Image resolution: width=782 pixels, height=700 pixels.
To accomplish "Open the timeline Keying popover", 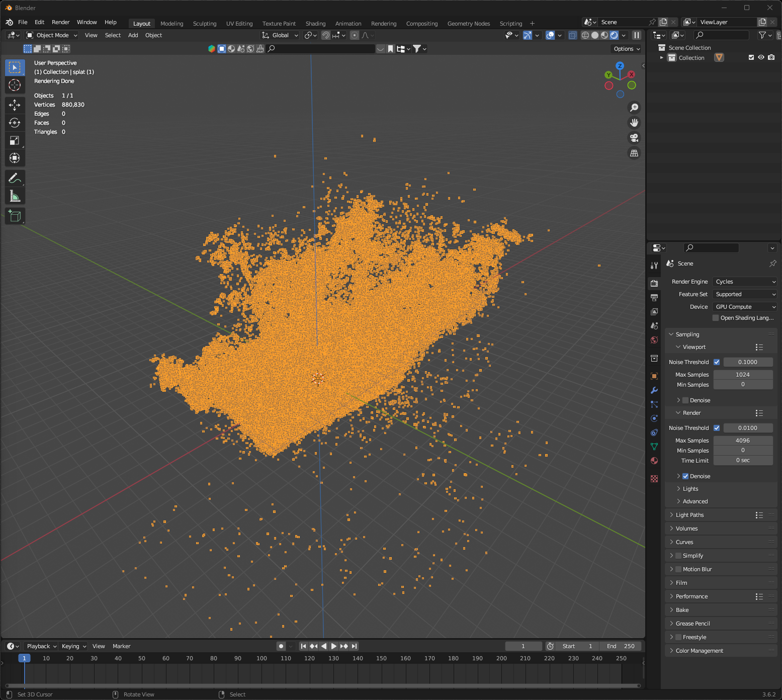I will coord(73,646).
